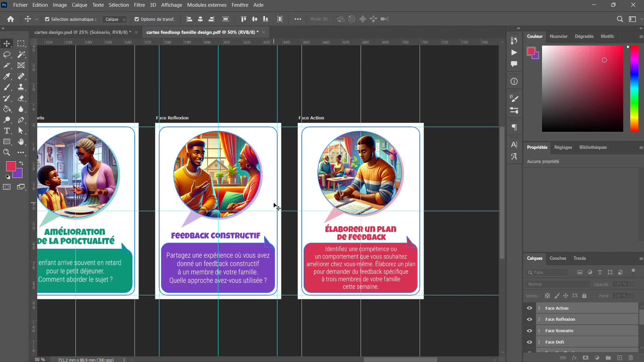Switch to the Nuancier tab
Viewport: 644px width, 362px height.
(558, 36)
